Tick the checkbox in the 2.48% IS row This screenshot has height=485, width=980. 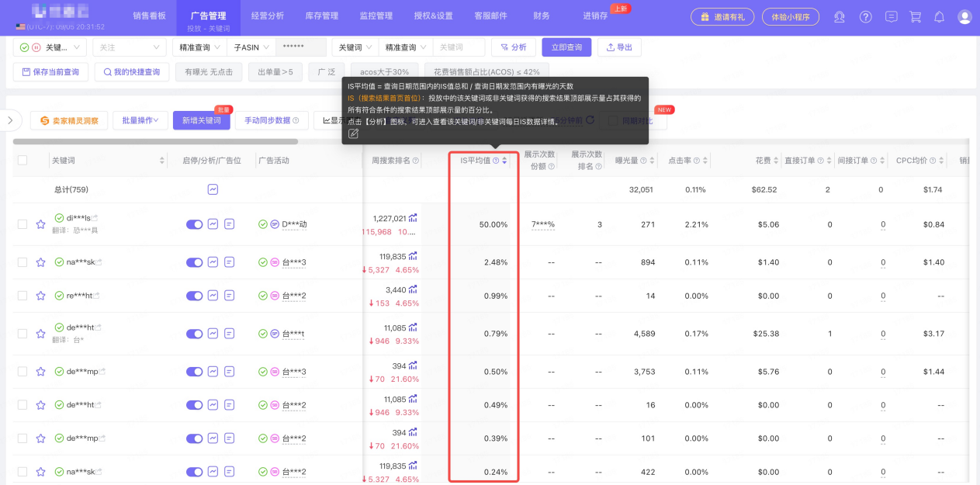point(23,262)
